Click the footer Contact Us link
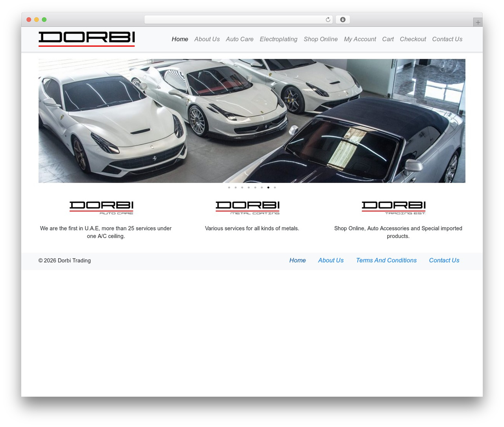 click(444, 260)
